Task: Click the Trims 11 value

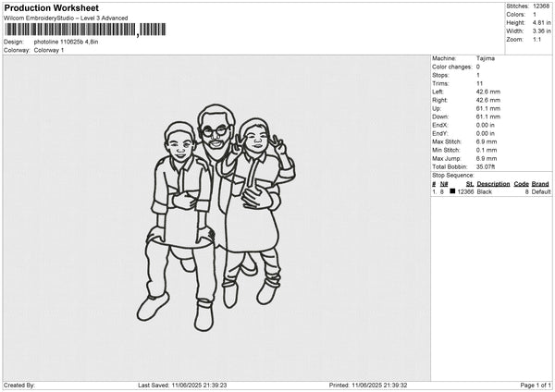Action: (479, 83)
